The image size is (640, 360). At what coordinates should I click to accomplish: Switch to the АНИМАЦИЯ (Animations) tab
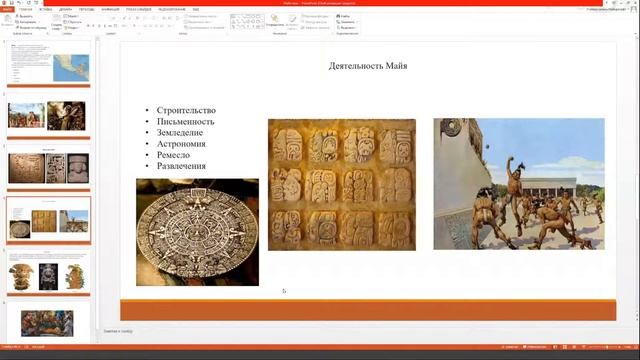pyautogui.click(x=110, y=9)
